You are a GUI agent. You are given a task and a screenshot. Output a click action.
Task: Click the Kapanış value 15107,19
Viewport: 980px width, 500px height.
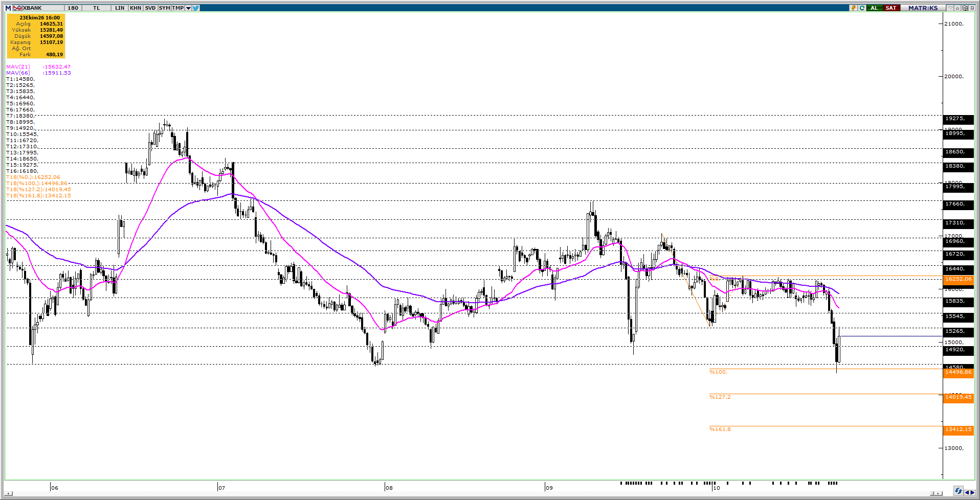[x=51, y=42]
